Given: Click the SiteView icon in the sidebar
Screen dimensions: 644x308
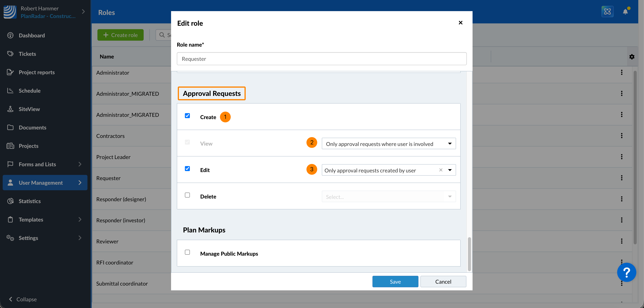Looking at the screenshot, I should 10,109.
